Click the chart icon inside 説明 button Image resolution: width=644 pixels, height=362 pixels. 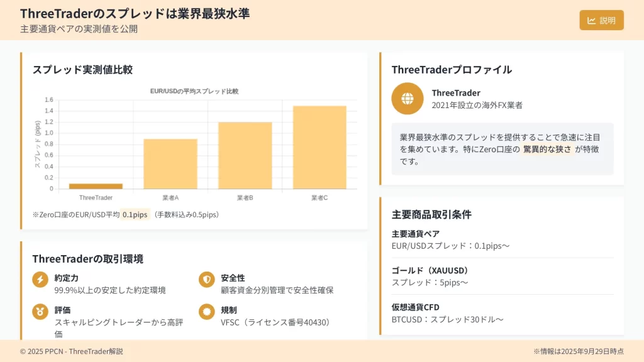pyautogui.click(x=591, y=20)
